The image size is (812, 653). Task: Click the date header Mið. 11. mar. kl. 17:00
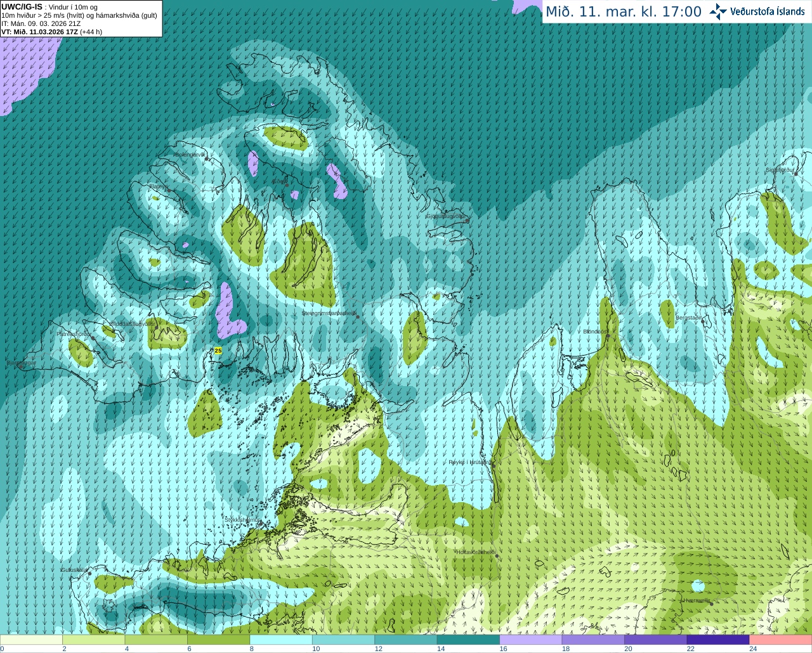(x=624, y=11)
